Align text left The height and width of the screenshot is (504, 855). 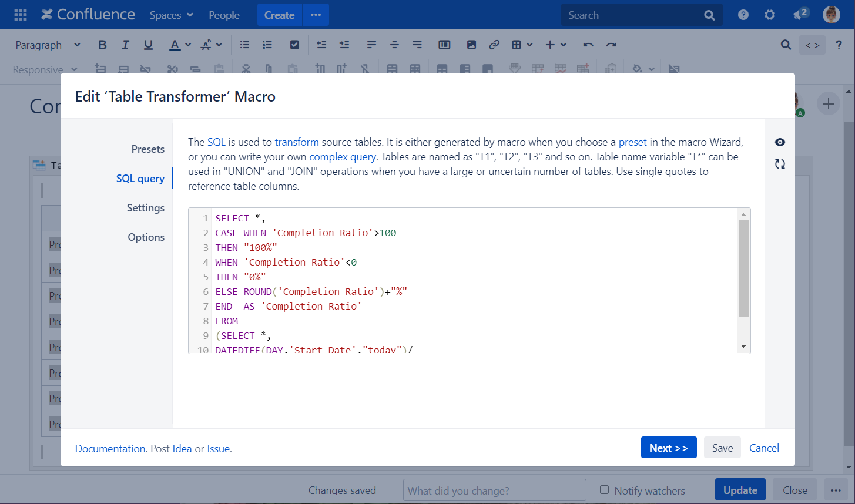(x=371, y=45)
